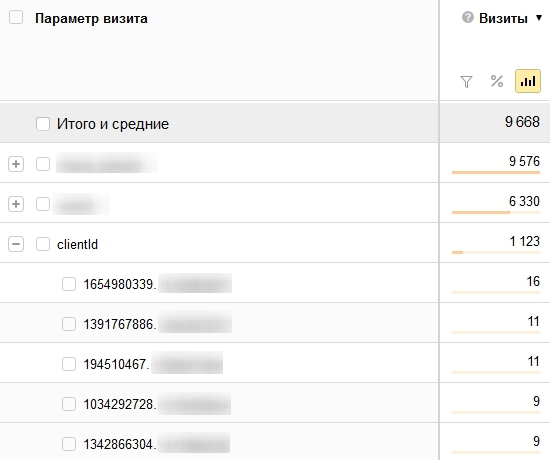Image resolution: width=550 pixels, height=460 pixels.
Task: Expand the second blurred parameter row with 6 330
Action: 16,204
